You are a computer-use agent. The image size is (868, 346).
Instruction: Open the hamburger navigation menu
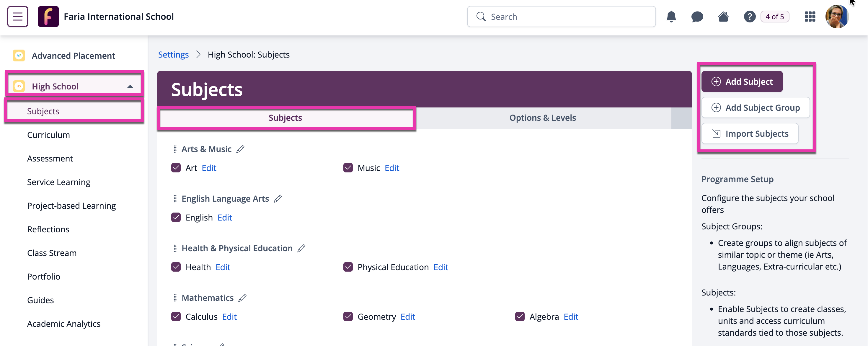[x=17, y=17]
